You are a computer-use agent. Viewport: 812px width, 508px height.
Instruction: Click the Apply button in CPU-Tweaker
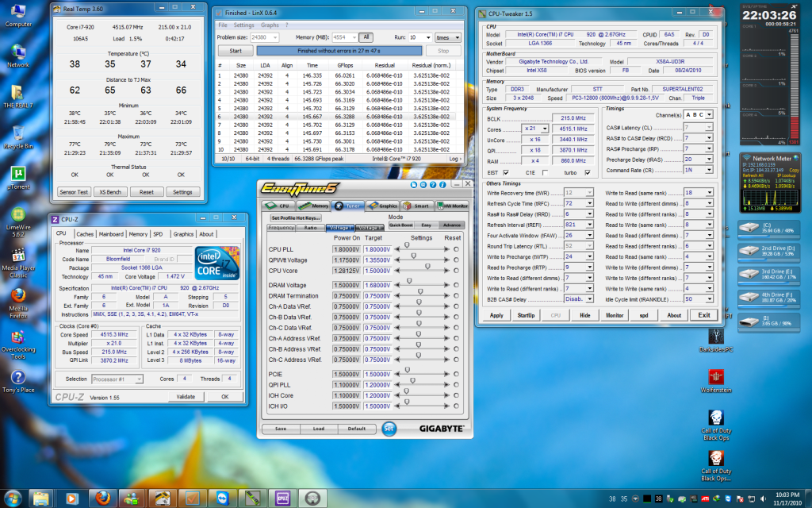coord(496,315)
